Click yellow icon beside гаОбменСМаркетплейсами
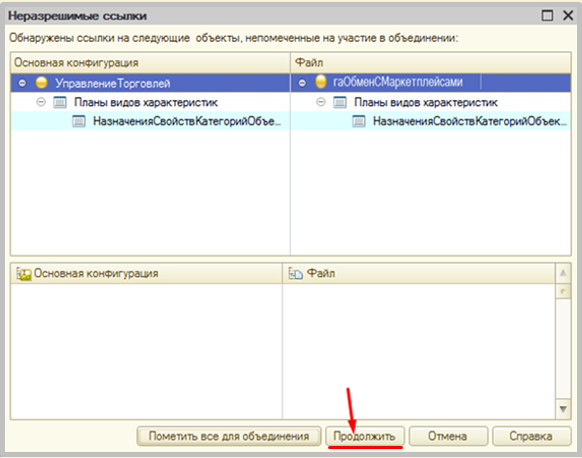This screenshot has width=582, height=458. pos(321,82)
